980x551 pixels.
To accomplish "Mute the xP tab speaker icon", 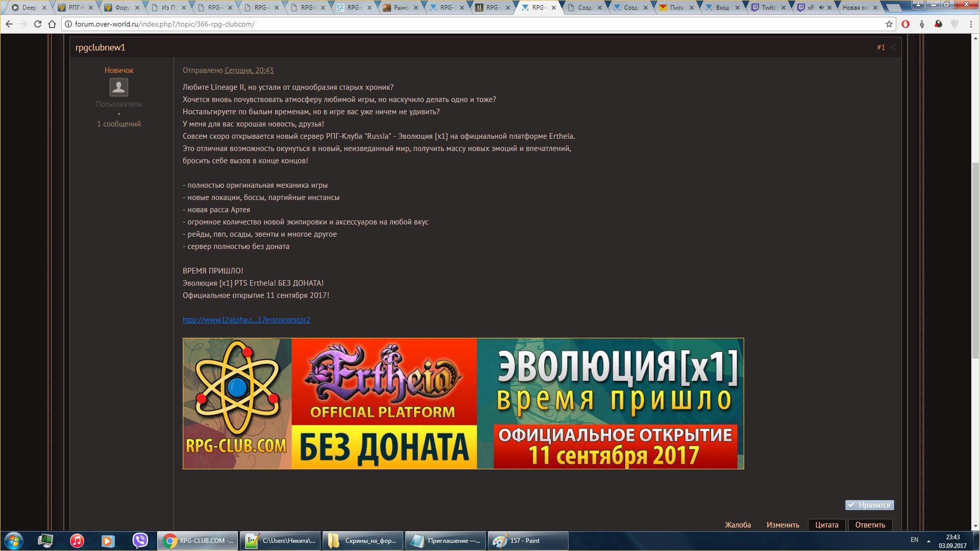I will tap(821, 8).
